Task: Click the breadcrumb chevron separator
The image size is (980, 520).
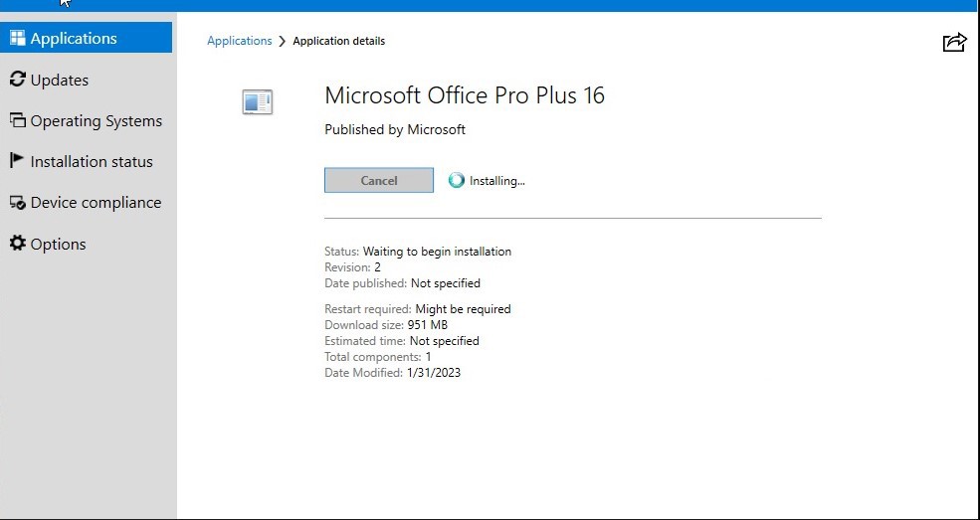Action: (282, 41)
